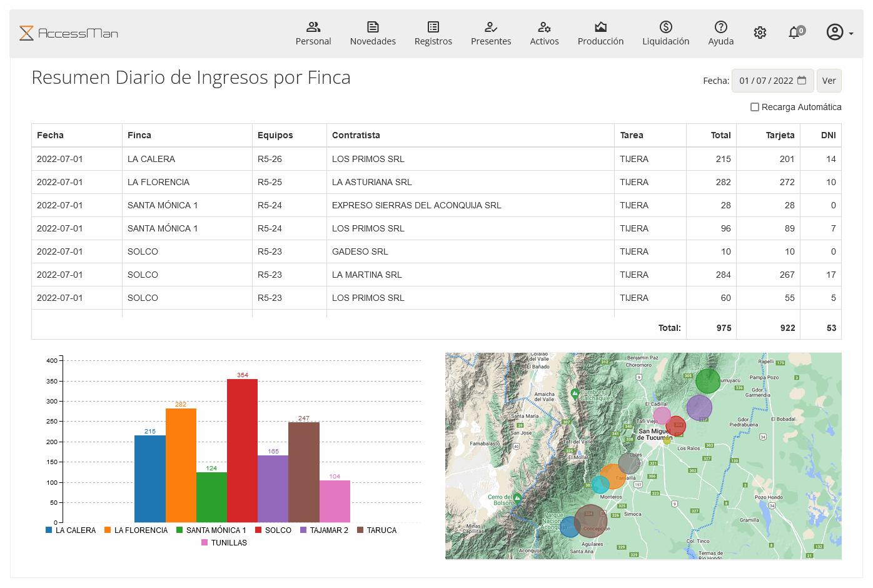The width and height of the screenshot is (873, 588).
Task: Enable the Recarga Automática checkbox
Action: point(755,107)
